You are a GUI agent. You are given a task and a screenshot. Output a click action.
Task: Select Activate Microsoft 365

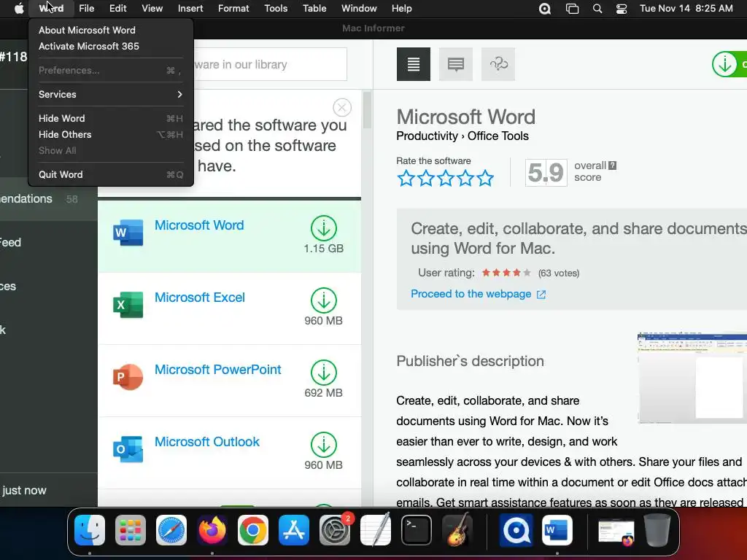point(111,46)
